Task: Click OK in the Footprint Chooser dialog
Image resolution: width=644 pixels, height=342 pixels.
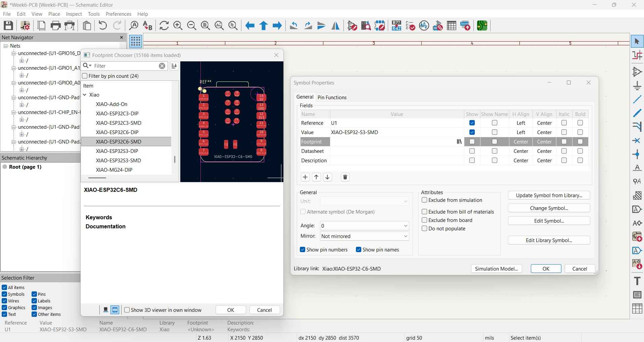Action: coord(231,310)
